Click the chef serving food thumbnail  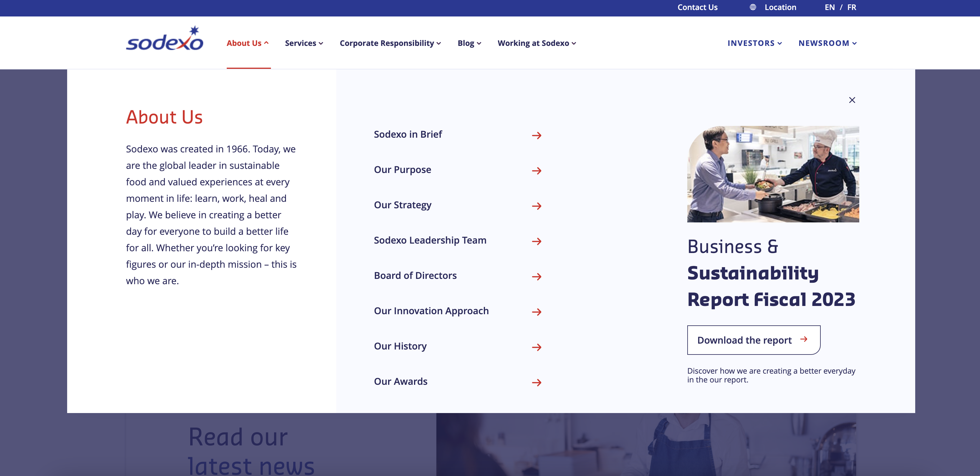[773, 174]
